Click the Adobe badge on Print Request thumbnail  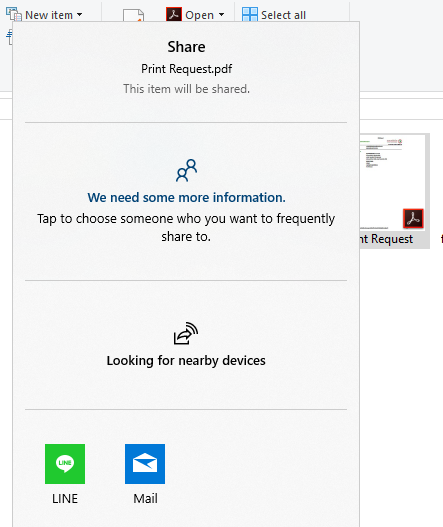413,218
